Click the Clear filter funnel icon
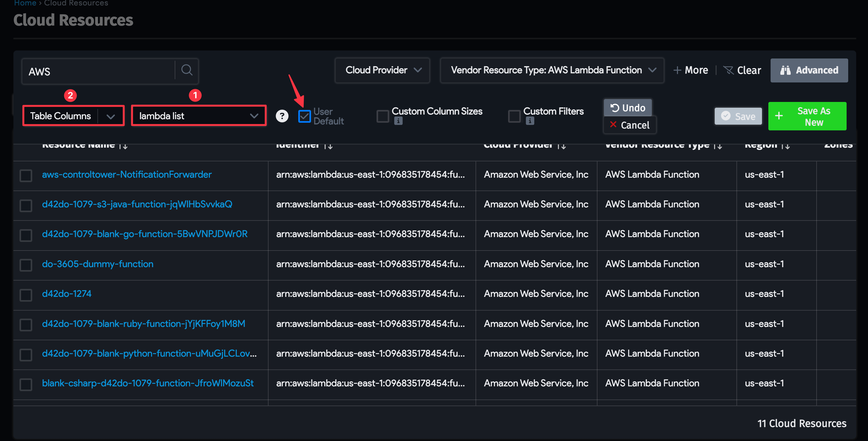Viewport: 868px width, 441px height. [x=729, y=70]
